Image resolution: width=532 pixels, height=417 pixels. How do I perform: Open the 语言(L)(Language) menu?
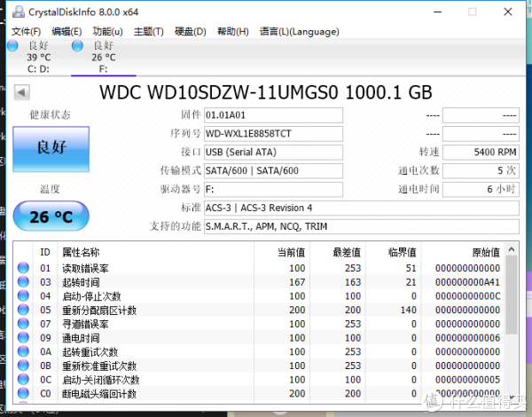[x=300, y=32]
